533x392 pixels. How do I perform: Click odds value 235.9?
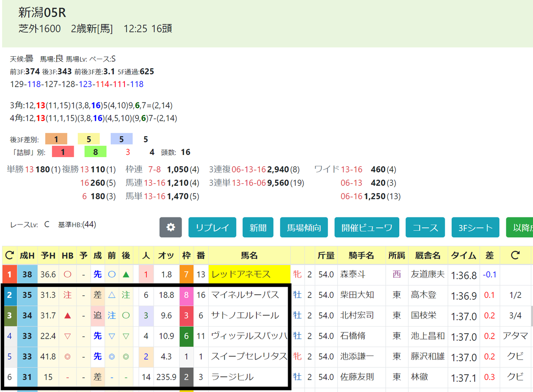(166, 377)
